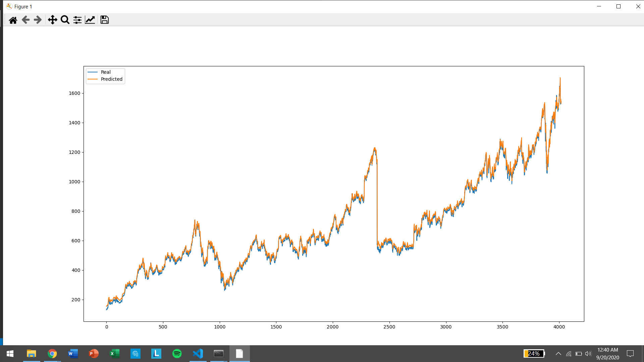Activate the Zoom to rectangle tool
644x362 pixels.
coord(65,20)
